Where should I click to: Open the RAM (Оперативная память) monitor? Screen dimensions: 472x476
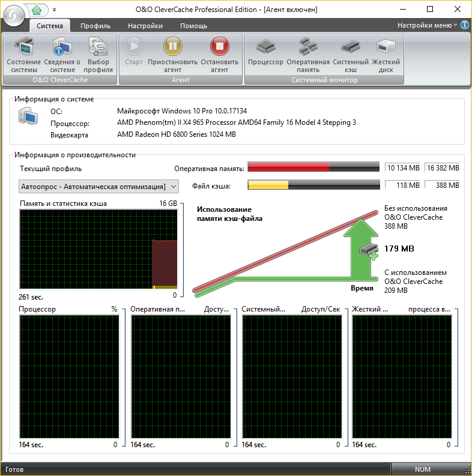click(x=308, y=55)
